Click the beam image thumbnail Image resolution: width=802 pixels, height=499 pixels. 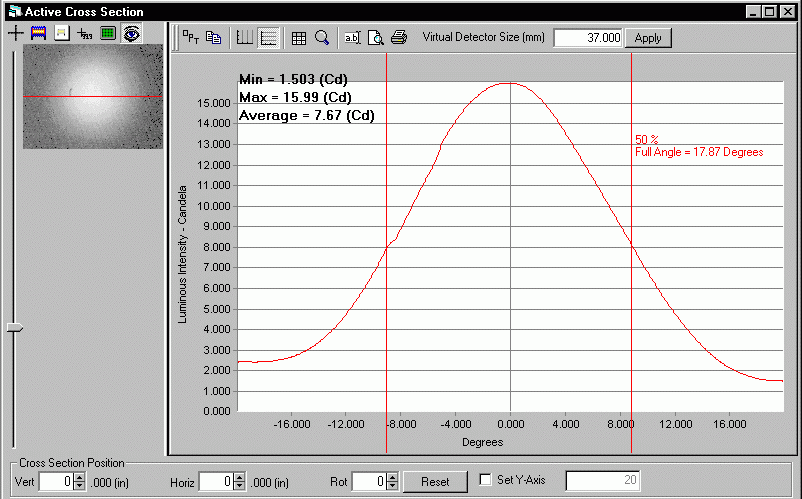coord(93,96)
